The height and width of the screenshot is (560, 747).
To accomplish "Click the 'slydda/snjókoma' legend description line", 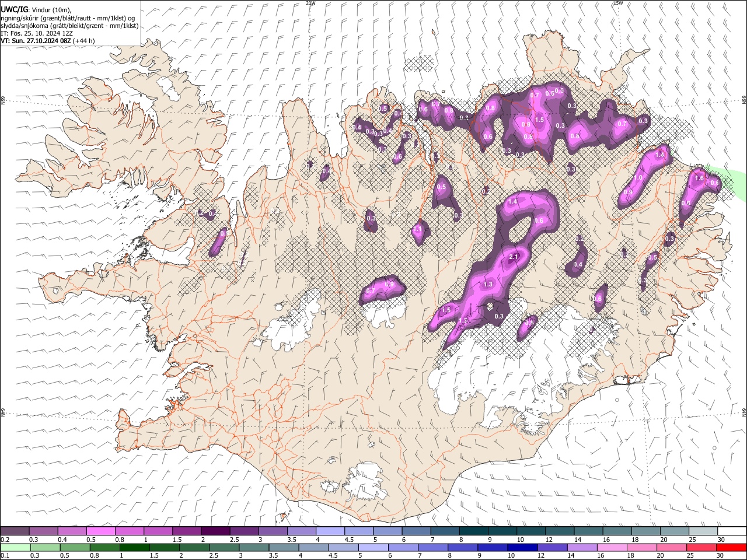I will tap(69, 26).
